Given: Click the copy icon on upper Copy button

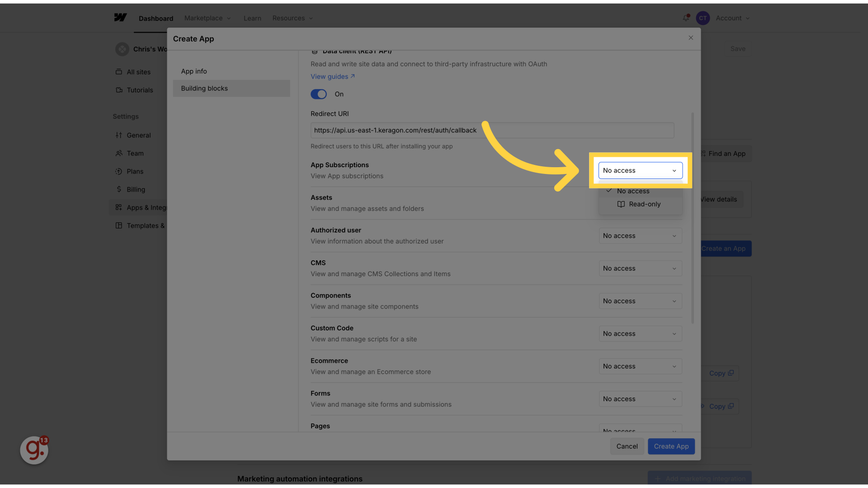Looking at the screenshot, I should point(731,373).
